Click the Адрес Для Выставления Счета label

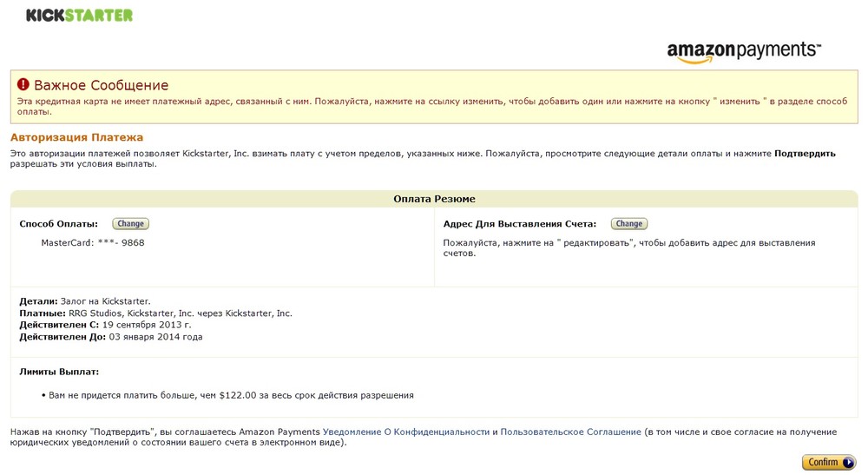pyautogui.click(x=519, y=224)
